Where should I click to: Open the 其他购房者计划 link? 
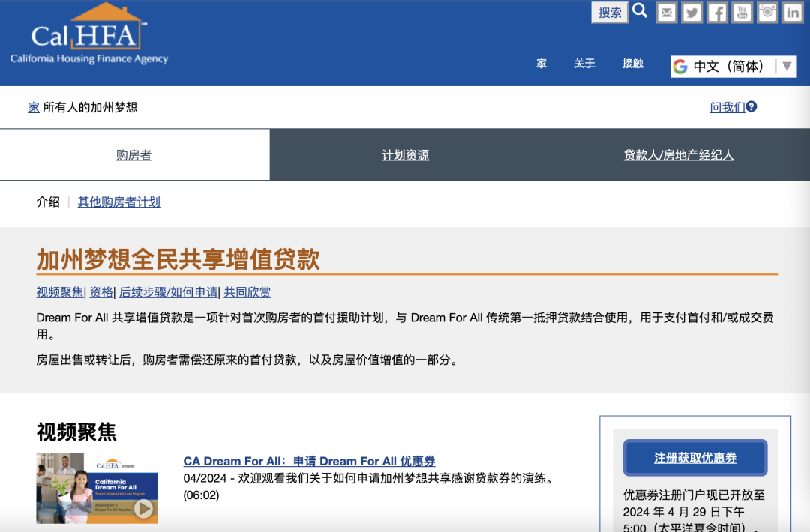click(x=118, y=202)
